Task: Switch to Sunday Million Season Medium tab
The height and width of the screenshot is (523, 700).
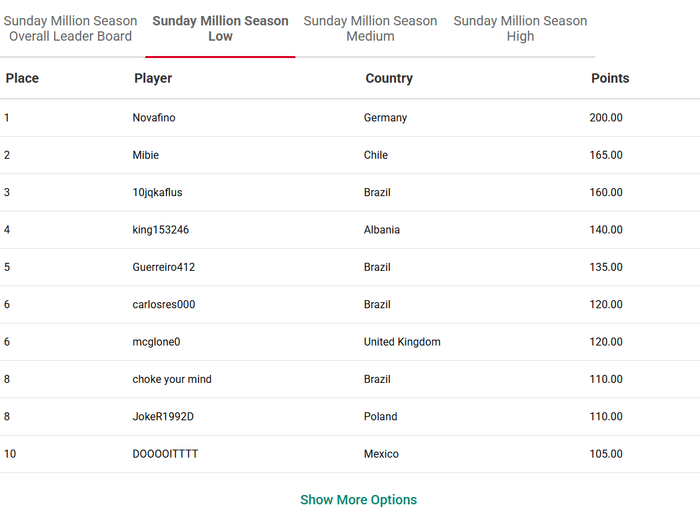Action: point(370,28)
